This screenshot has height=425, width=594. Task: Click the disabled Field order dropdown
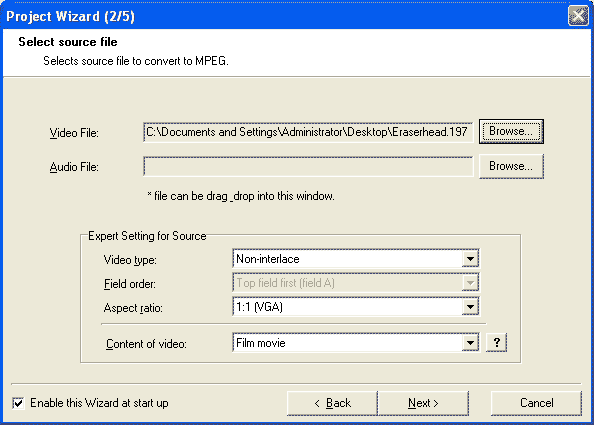pyautogui.click(x=355, y=283)
